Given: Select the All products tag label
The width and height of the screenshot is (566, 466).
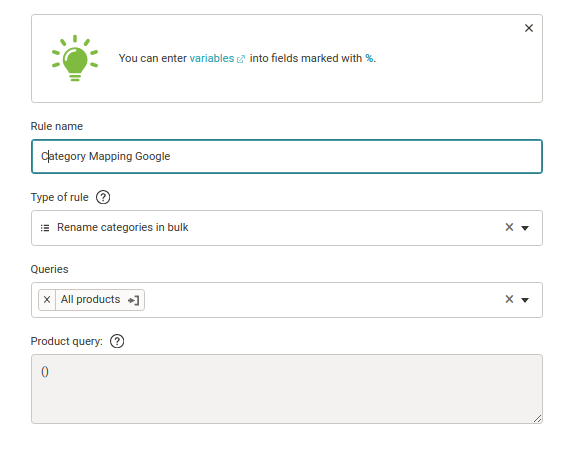Looking at the screenshot, I should pyautogui.click(x=90, y=300).
